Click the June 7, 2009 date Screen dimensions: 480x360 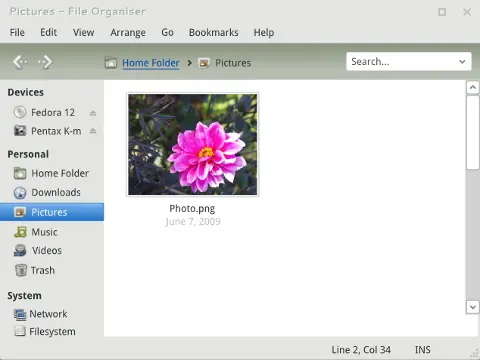[193, 222]
